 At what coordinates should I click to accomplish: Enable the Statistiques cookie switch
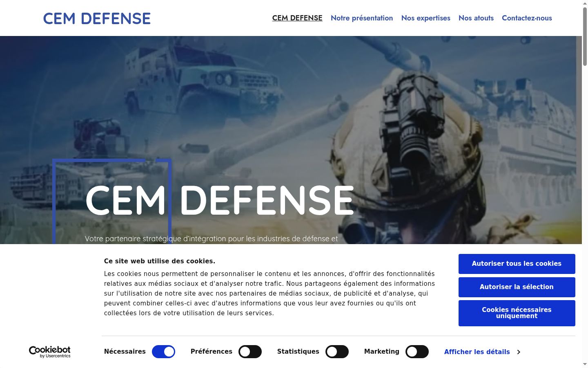tap(337, 352)
